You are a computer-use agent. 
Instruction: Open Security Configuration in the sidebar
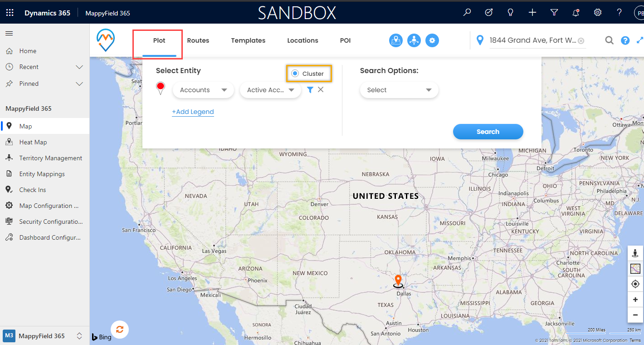point(44,222)
